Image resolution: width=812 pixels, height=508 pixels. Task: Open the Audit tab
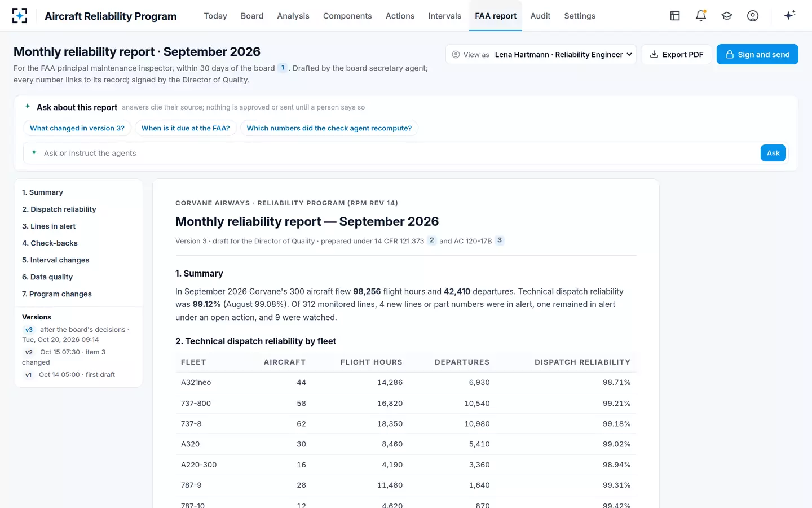click(x=540, y=16)
